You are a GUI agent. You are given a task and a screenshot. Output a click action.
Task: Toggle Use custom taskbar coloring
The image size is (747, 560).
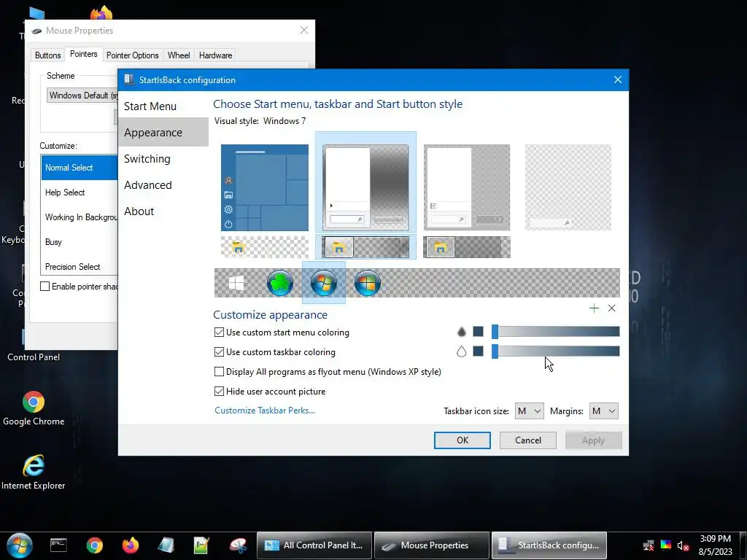tap(275, 352)
